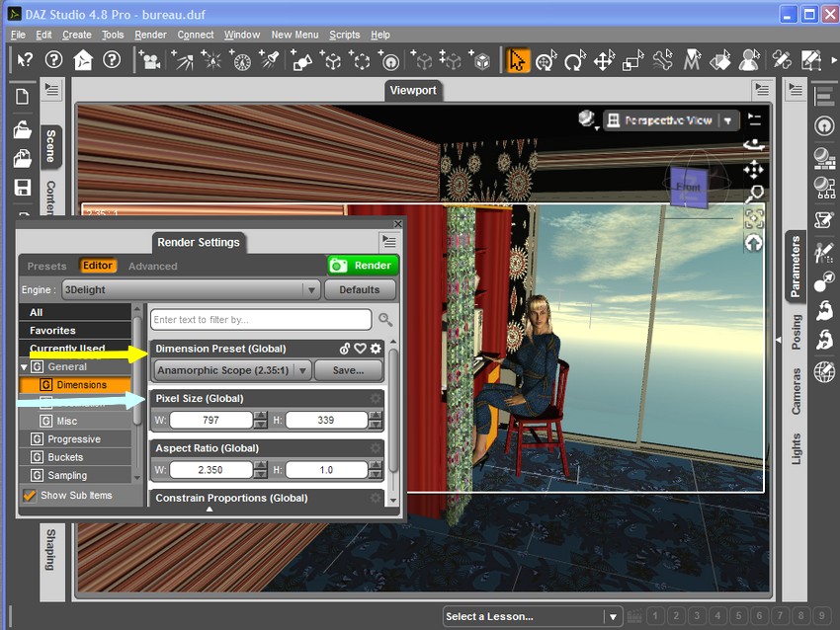Select the Scale tool
This screenshot has width=840, height=630.
pos(632,60)
